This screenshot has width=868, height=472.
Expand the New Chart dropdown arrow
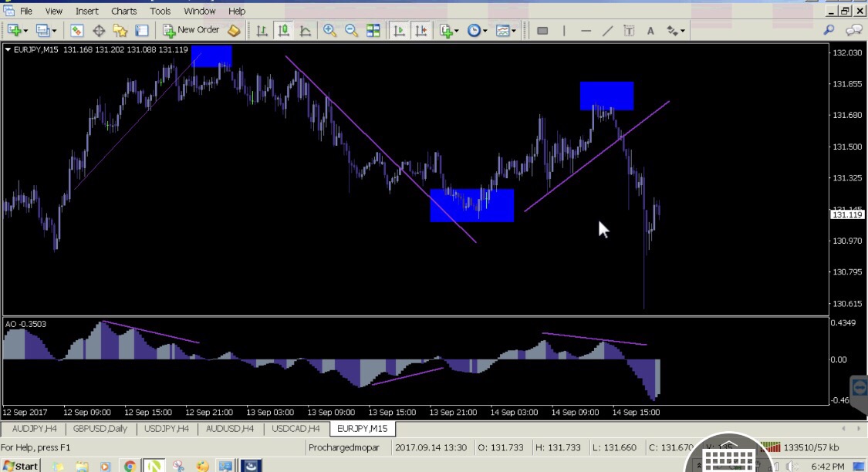[25, 31]
